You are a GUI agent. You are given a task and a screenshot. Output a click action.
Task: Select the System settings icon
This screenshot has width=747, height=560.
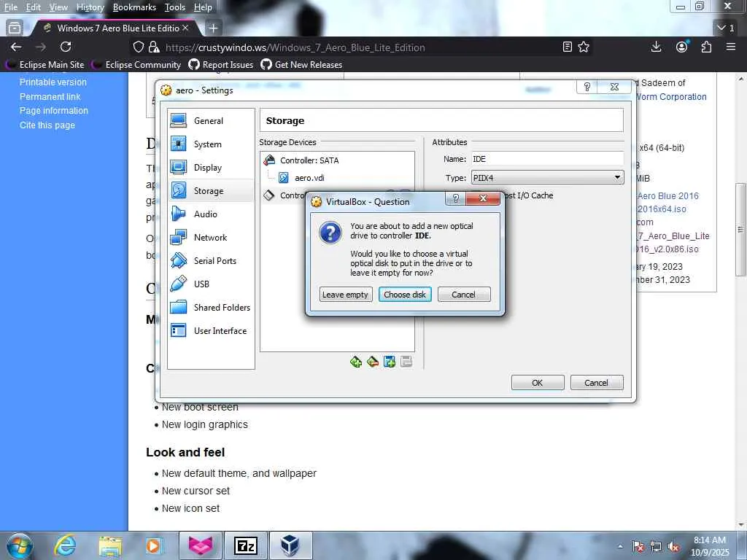179,144
